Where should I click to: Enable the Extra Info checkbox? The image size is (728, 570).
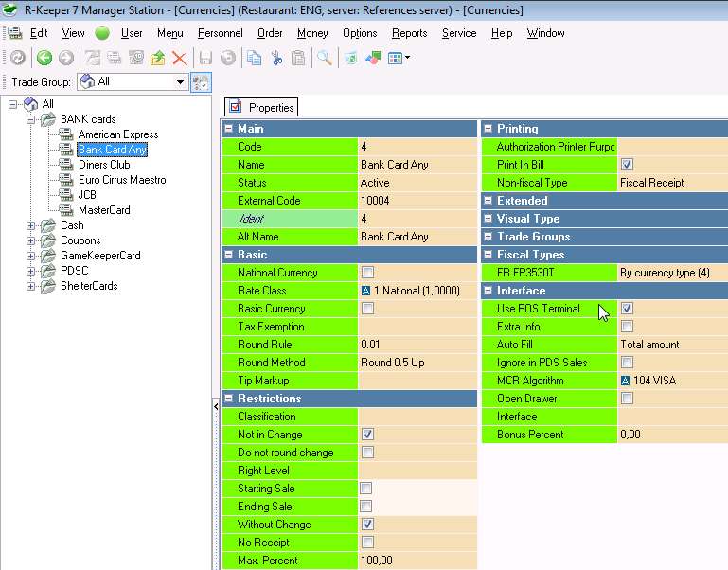[627, 327]
